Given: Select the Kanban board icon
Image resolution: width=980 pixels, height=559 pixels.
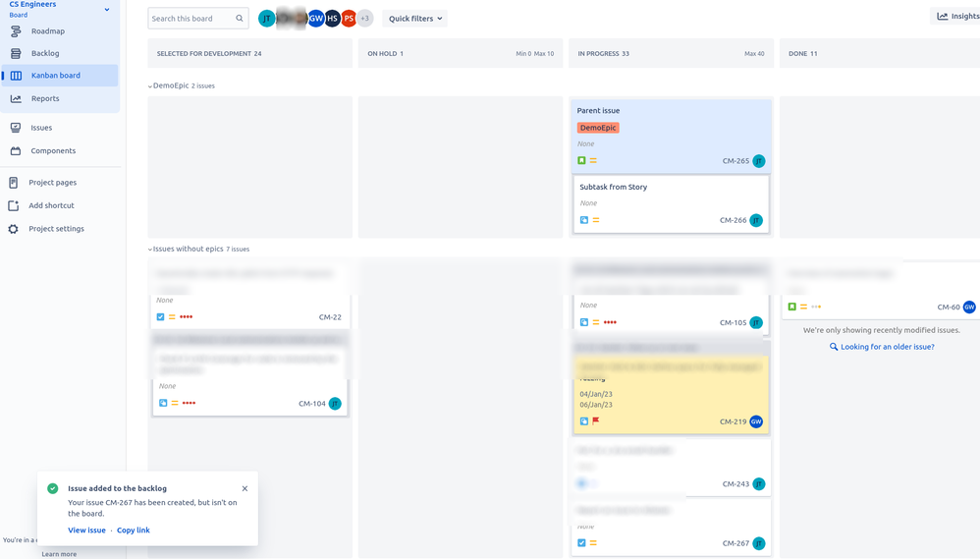Looking at the screenshot, I should coord(16,75).
